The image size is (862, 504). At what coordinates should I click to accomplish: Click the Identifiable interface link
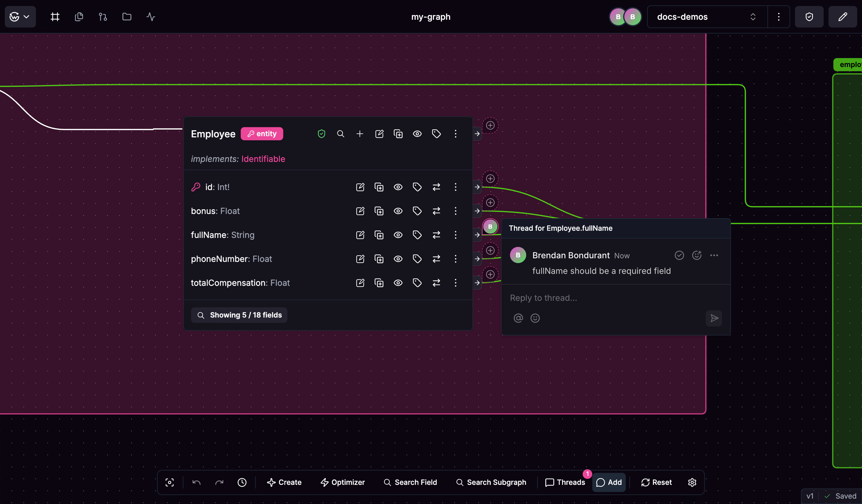[263, 159]
